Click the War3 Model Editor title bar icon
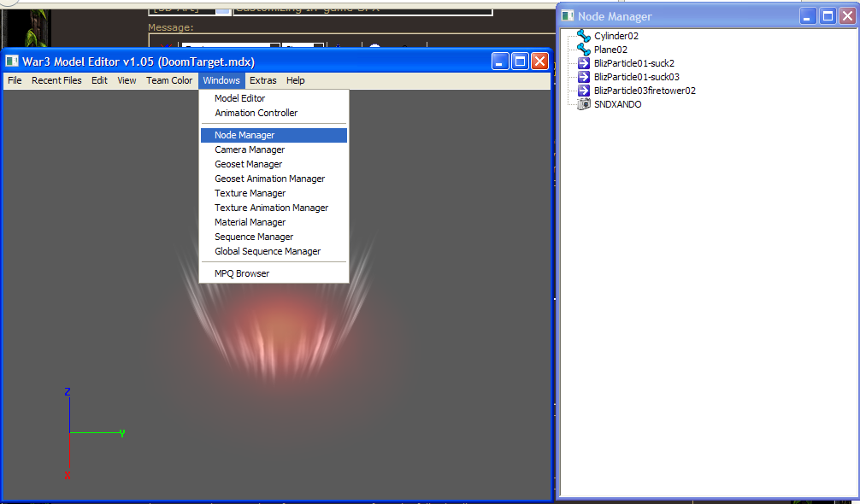The image size is (860, 504). [11, 62]
